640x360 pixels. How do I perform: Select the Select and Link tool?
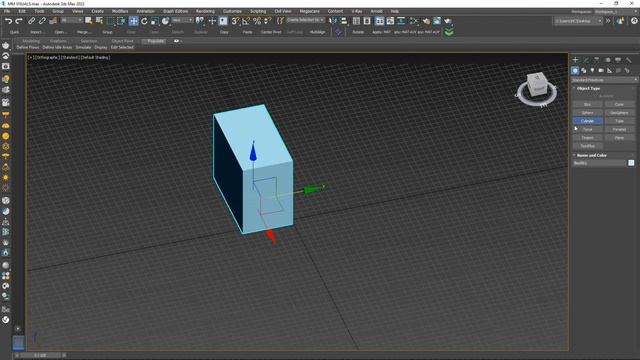point(31,21)
